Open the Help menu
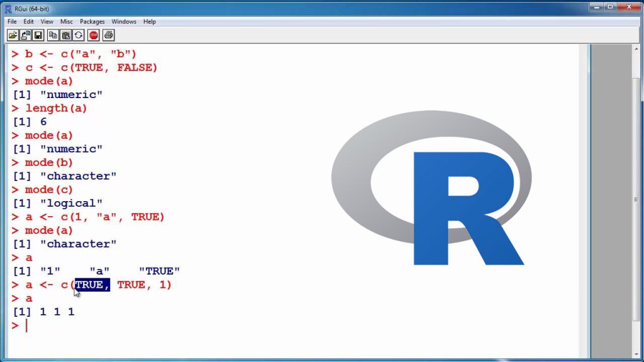Image resolution: width=644 pixels, height=362 pixels. (x=150, y=21)
